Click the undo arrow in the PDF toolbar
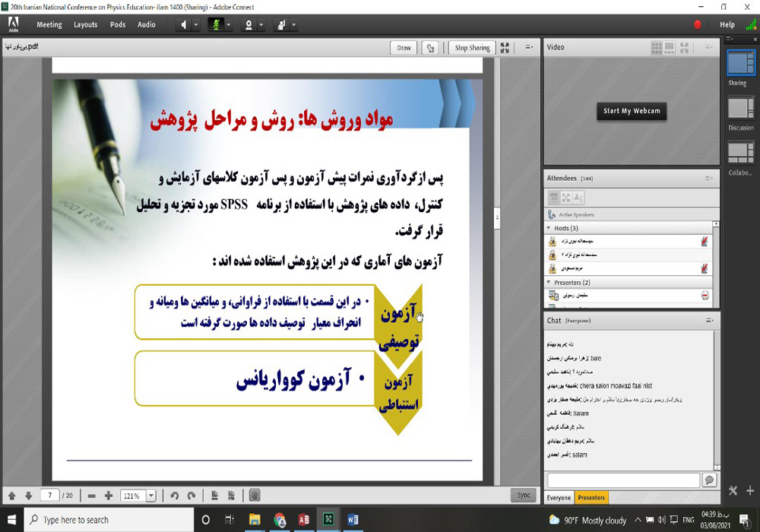 (x=175, y=495)
